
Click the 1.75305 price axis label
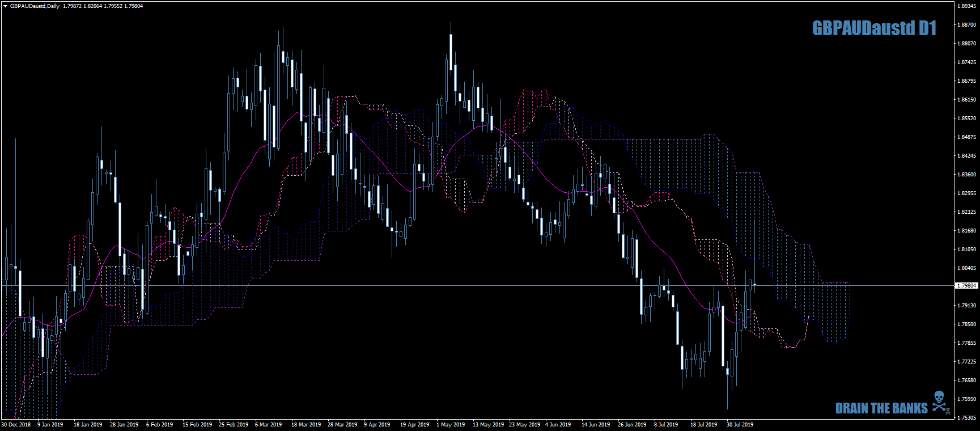tap(967, 418)
